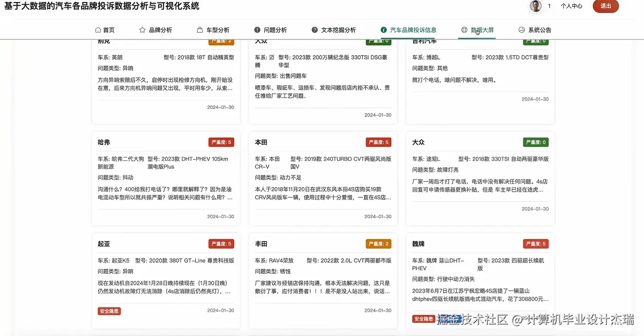Image resolution: width=644 pixels, height=336 pixels.
Task: Click the house icon beside 首页
Action: [x=98, y=30]
